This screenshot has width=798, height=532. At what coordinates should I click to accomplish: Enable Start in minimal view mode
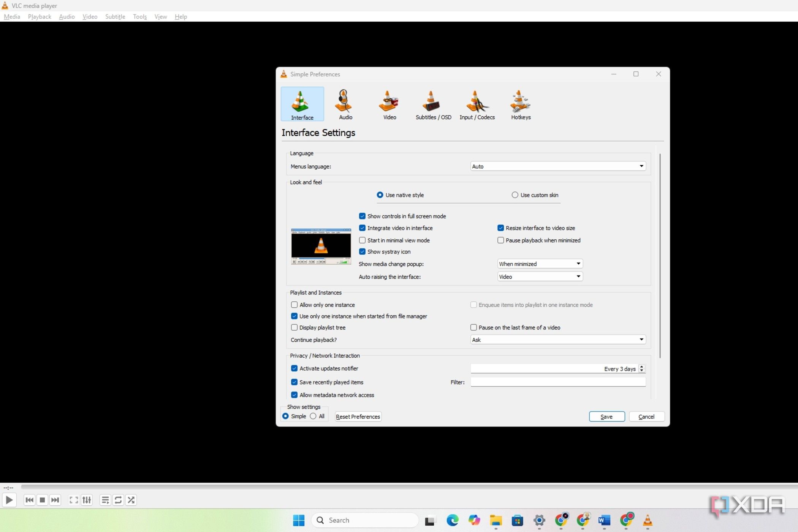click(362, 240)
